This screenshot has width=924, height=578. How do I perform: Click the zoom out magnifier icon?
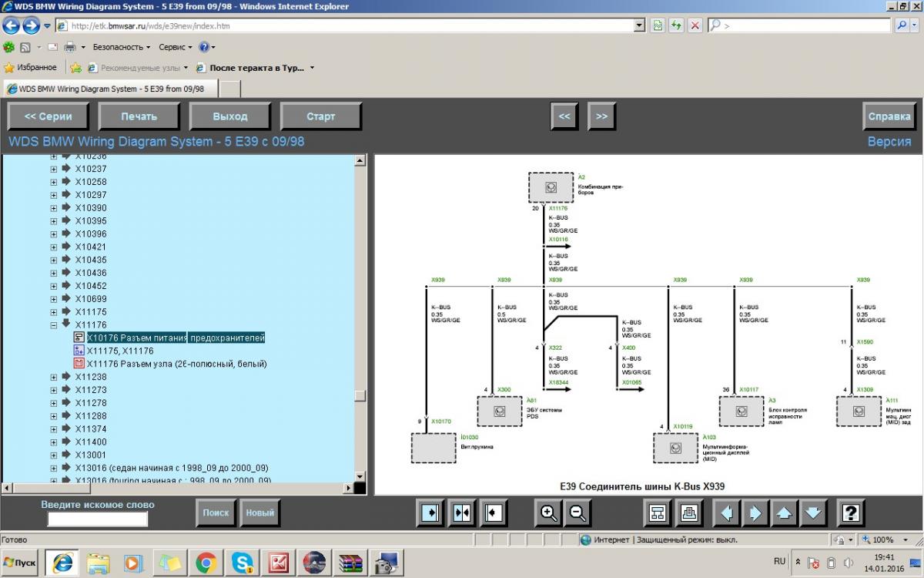point(578,512)
